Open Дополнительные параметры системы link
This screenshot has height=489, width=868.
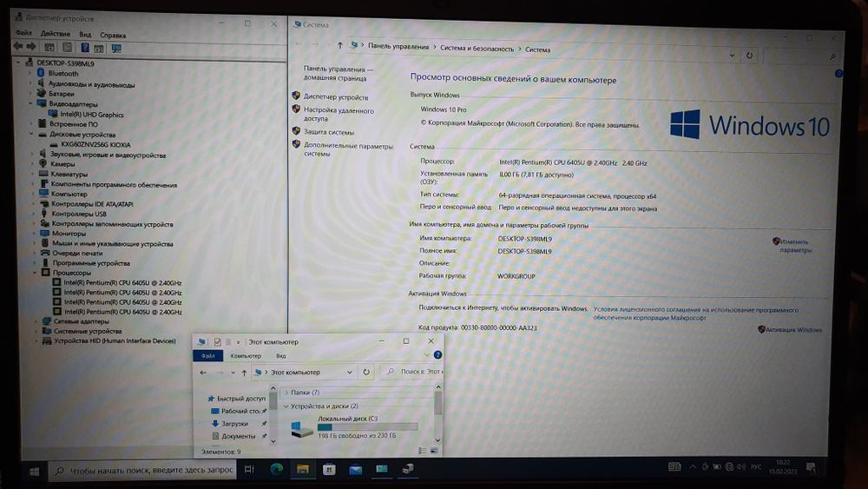348,150
